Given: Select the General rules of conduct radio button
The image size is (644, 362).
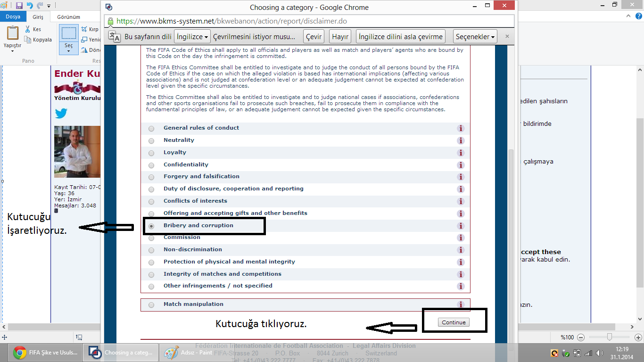Looking at the screenshot, I should coord(151,129).
